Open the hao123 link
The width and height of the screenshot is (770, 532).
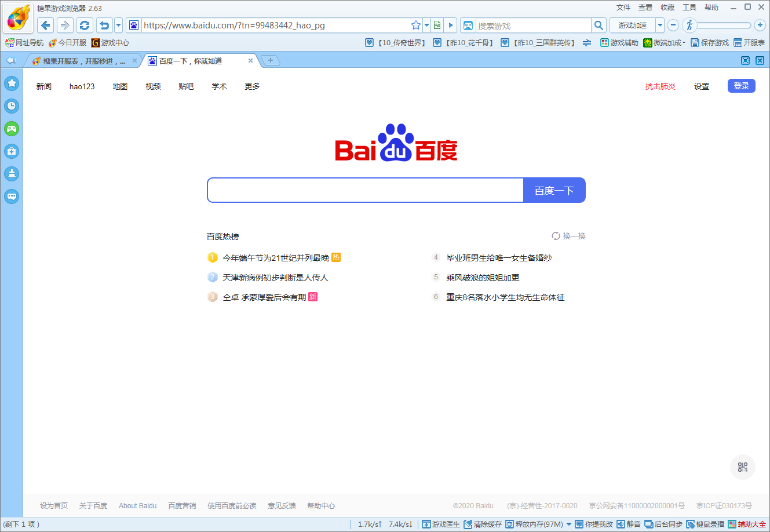(82, 86)
